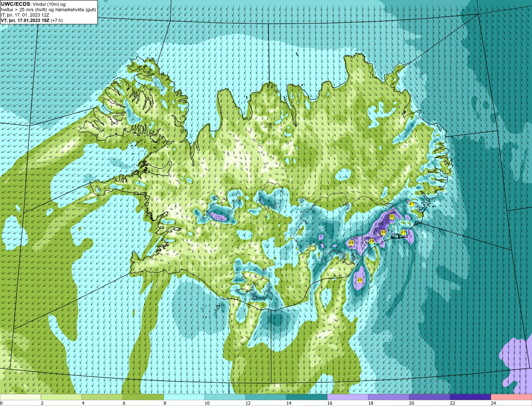
Task: Click the 0–2 m/s palest legend swatch
Action: pos(21,397)
